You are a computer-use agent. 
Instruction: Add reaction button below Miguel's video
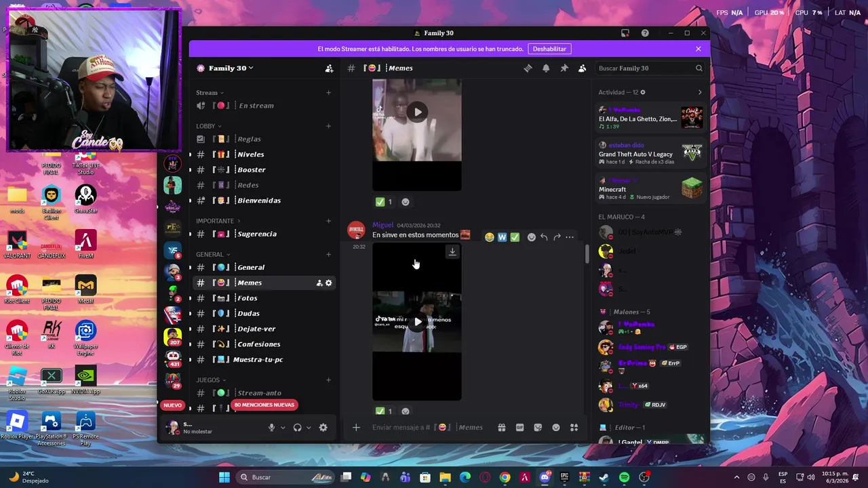[406, 411]
